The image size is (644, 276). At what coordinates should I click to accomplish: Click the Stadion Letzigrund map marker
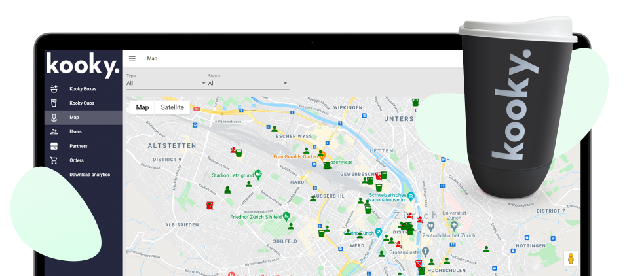pyautogui.click(x=258, y=175)
